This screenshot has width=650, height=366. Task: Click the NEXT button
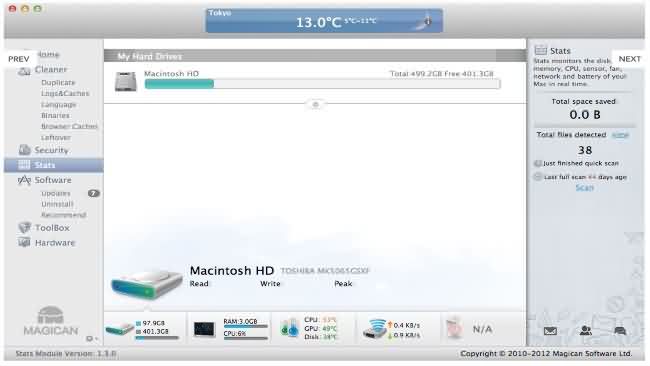click(629, 59)
